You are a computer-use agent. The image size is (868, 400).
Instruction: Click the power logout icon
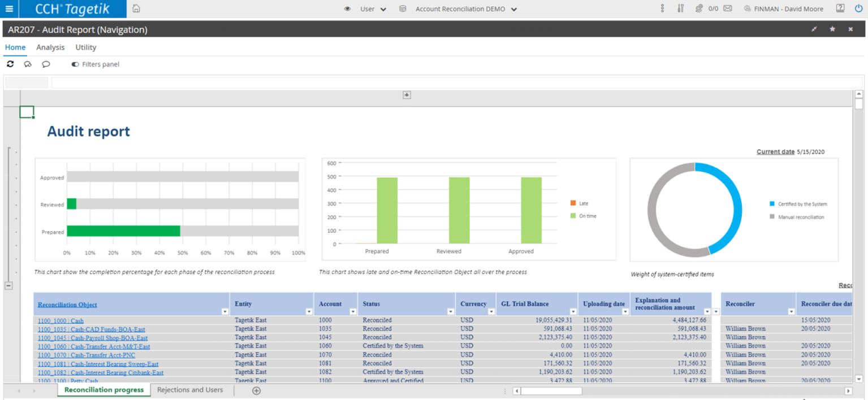858,8
